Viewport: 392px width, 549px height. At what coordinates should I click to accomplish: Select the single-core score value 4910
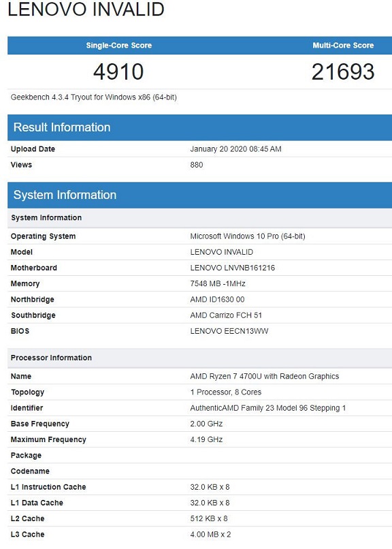point(118,72)
